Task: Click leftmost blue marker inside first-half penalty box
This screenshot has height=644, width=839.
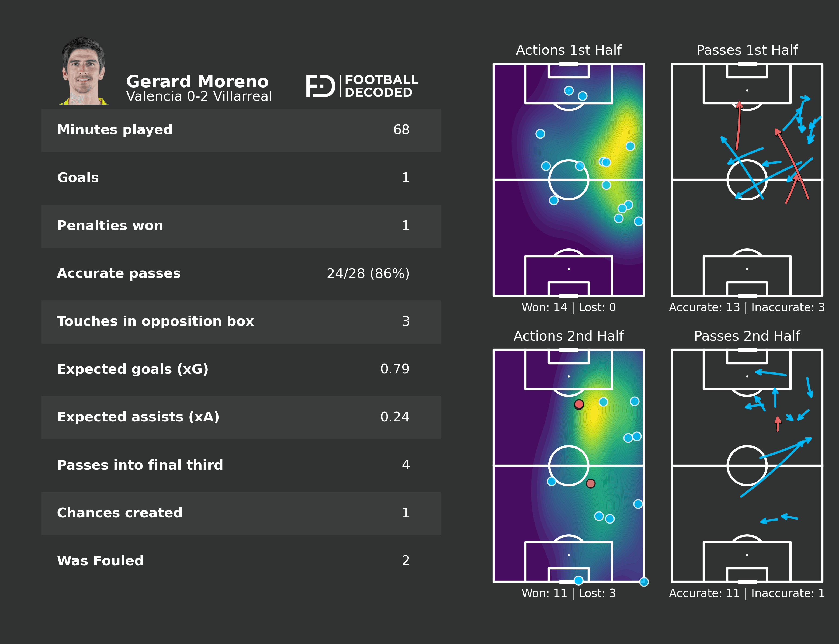Action: 569,91
